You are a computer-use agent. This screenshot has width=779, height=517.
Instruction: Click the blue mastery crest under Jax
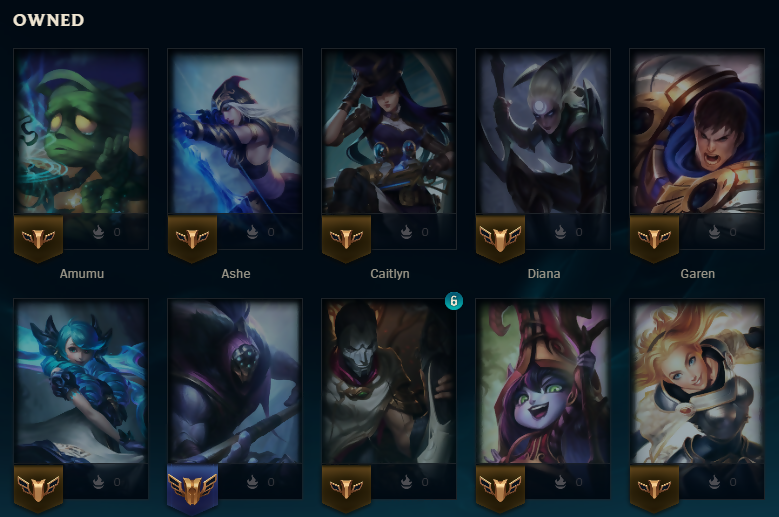point(192,489)
